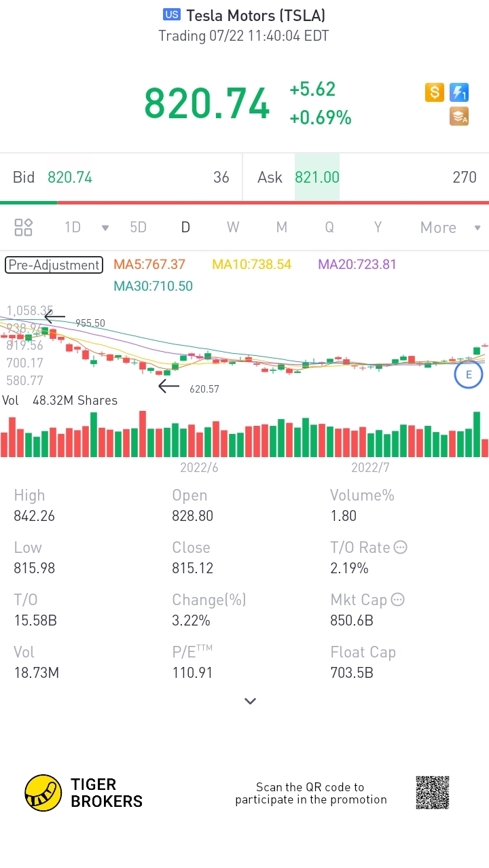Viewport: 489px width, 868px height.
Task: Tap the blue lightning bolt badge icon
Action: 459,92
